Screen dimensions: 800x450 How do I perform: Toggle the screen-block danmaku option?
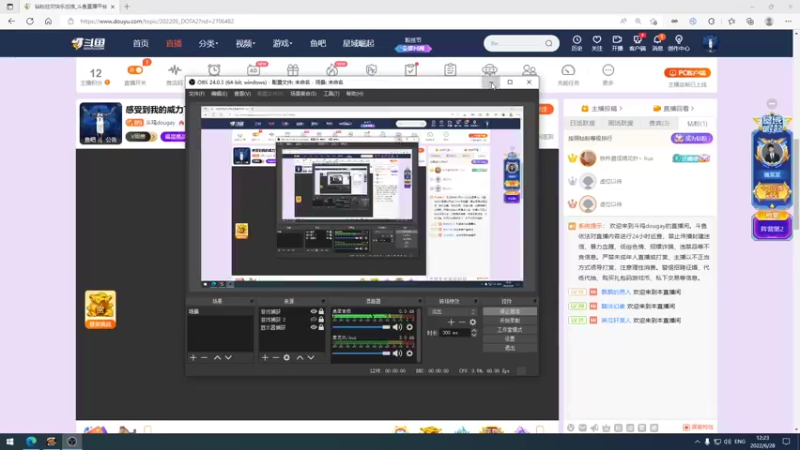[x=698, y=428]
